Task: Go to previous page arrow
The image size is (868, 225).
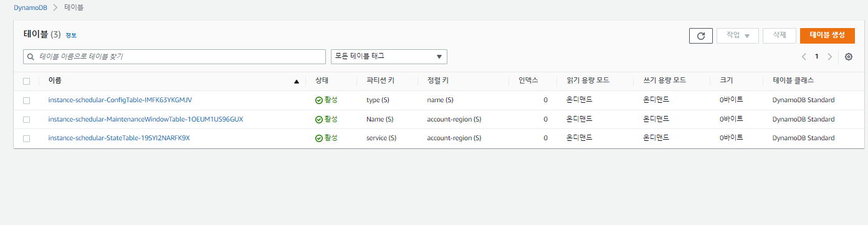Action: coord(804,57)
